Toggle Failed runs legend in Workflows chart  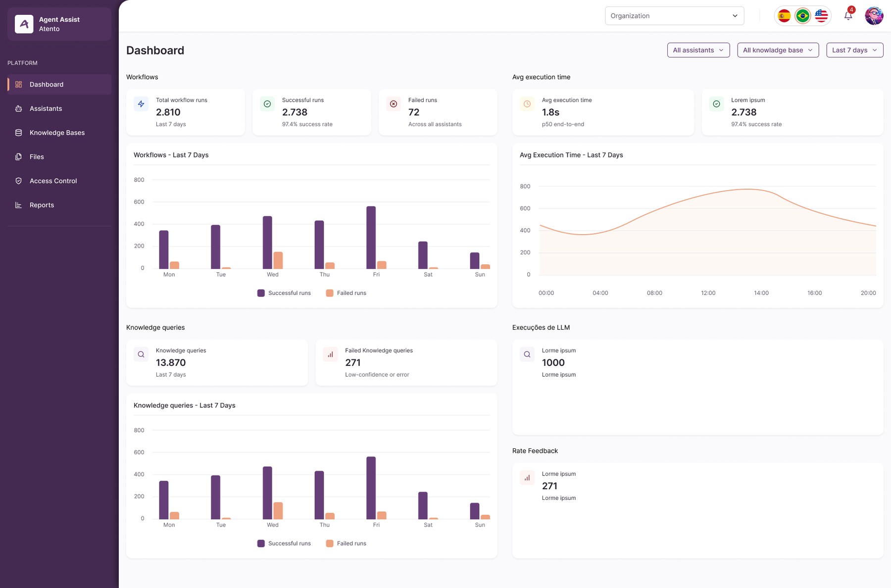tap(346, 293)
